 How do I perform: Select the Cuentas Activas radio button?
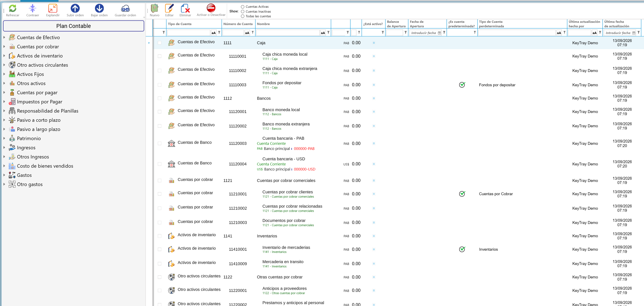click(243, 7)
